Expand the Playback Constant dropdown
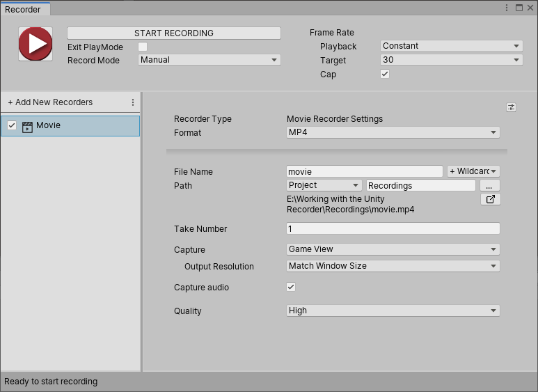Viewport: 538px width, 392px height. [451, 46]
